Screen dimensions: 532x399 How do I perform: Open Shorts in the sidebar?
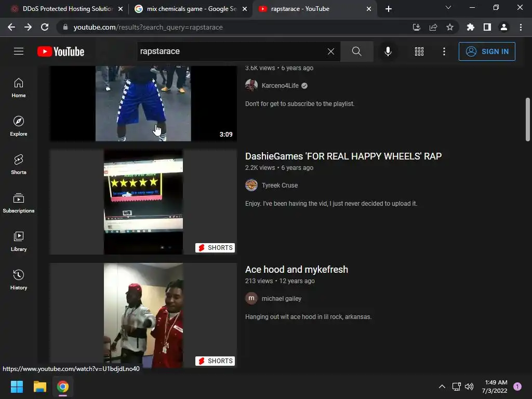coord(19,165)
